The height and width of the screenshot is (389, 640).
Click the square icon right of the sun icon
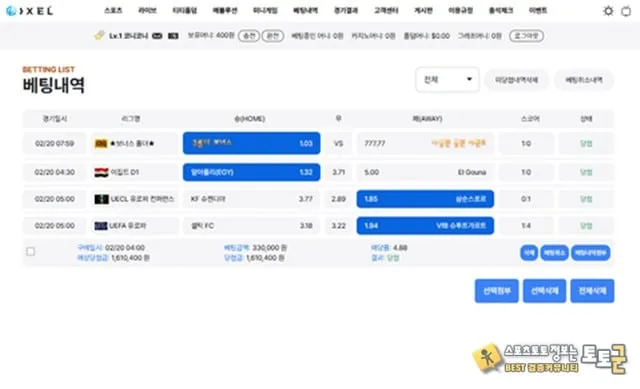pyautogui.click(x=626, y=11)
